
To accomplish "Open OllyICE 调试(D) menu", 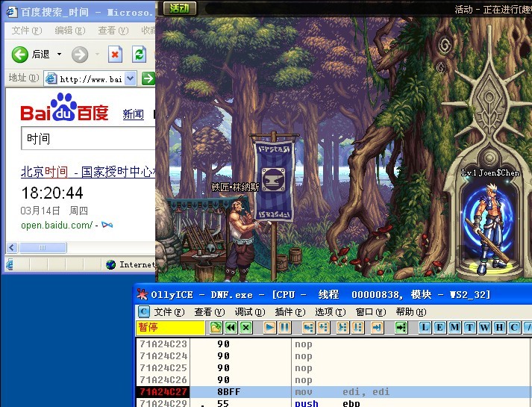I will (x=250, y=312).
